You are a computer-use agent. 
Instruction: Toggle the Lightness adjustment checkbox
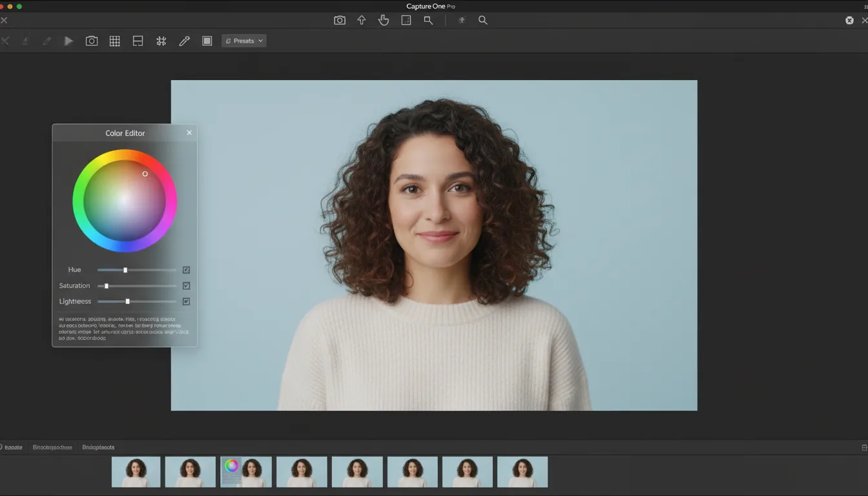tap(186, 301)
